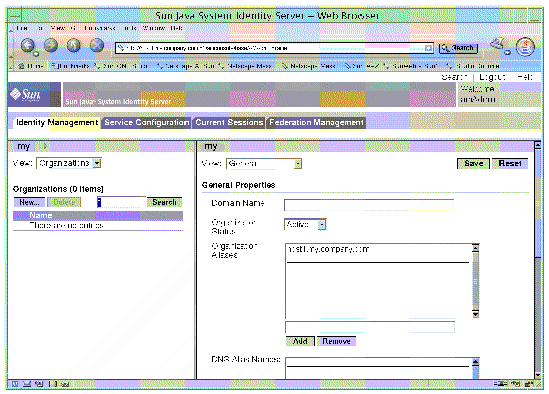Click the Add button under Organization Aliases
Screen dimensions: 549x394
point(300,341)
